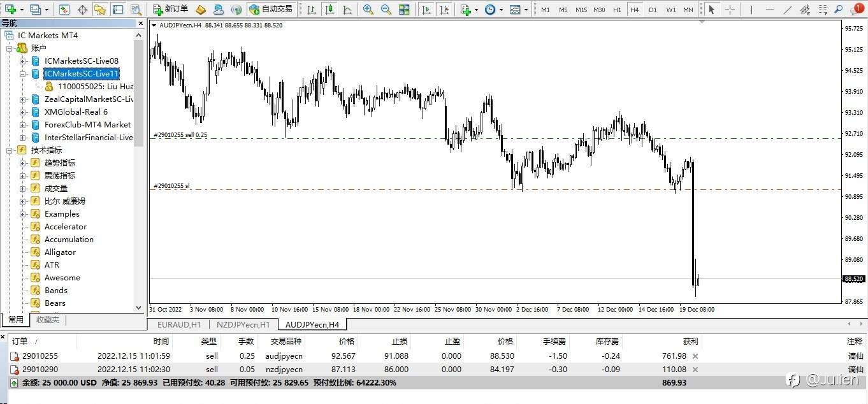The height and width of the screenshot is (404, 868).
Task: Expand the ICMarketsSC-Live08 account
Action: point(23,61)
